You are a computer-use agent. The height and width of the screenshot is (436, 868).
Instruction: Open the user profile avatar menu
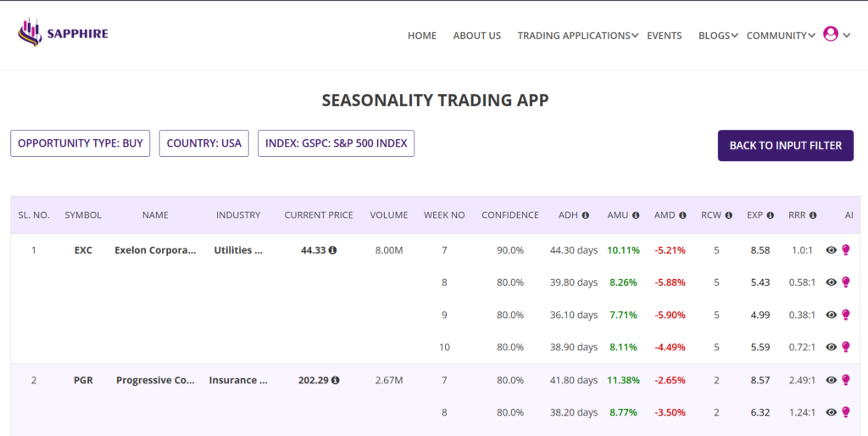pyautogui.click(x=831, y=34)
